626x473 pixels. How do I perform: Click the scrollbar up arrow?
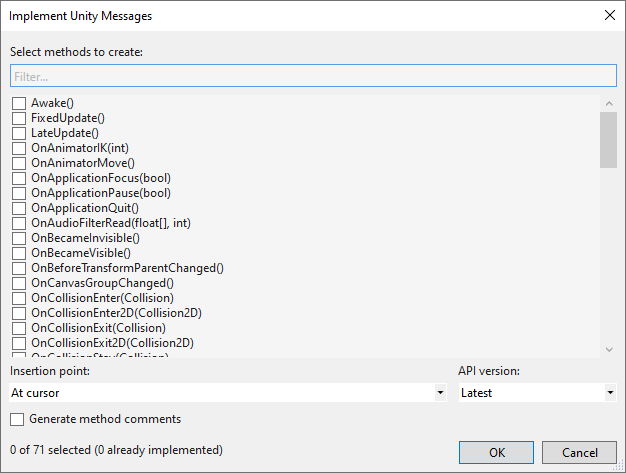click(609, 104)
